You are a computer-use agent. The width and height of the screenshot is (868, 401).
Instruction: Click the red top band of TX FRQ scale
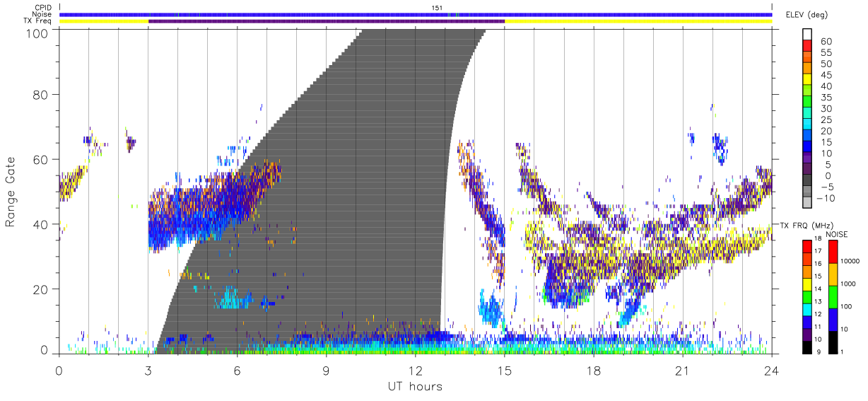[x=807, y=245]
